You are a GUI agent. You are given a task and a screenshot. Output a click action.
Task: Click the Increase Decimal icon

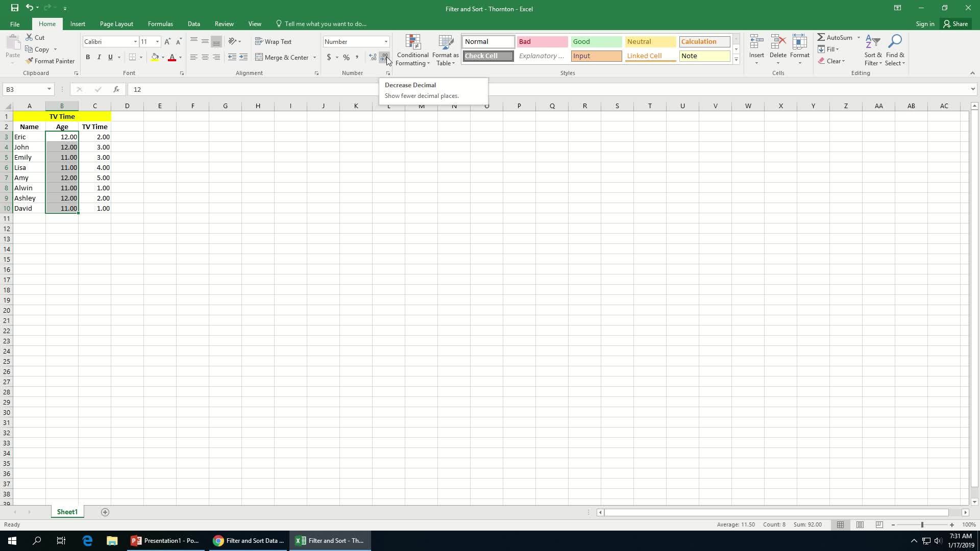(372, 57)
